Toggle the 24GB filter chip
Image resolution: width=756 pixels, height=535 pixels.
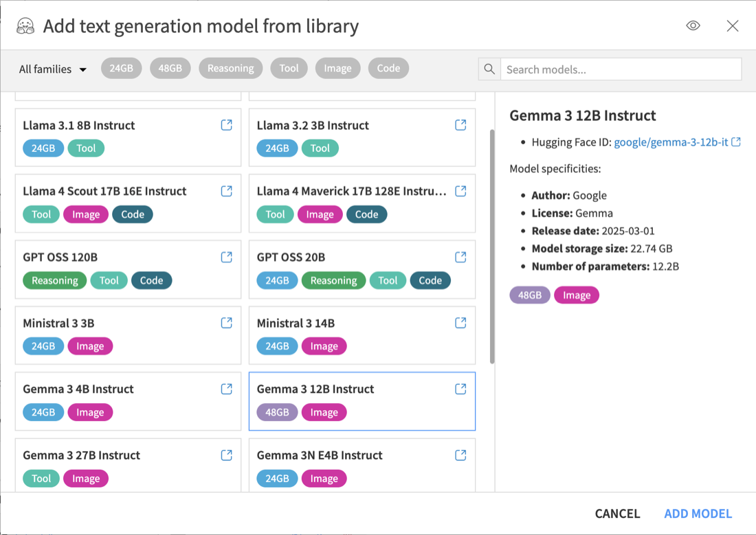click(121, 68)
